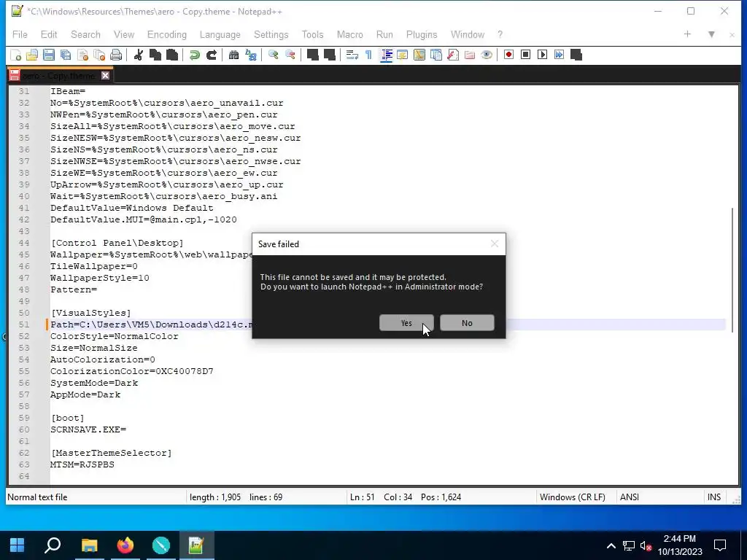Open the Tools menu
Image resolution: width=747 pixels, height=560 pixels.
click(x=312, y=35)
